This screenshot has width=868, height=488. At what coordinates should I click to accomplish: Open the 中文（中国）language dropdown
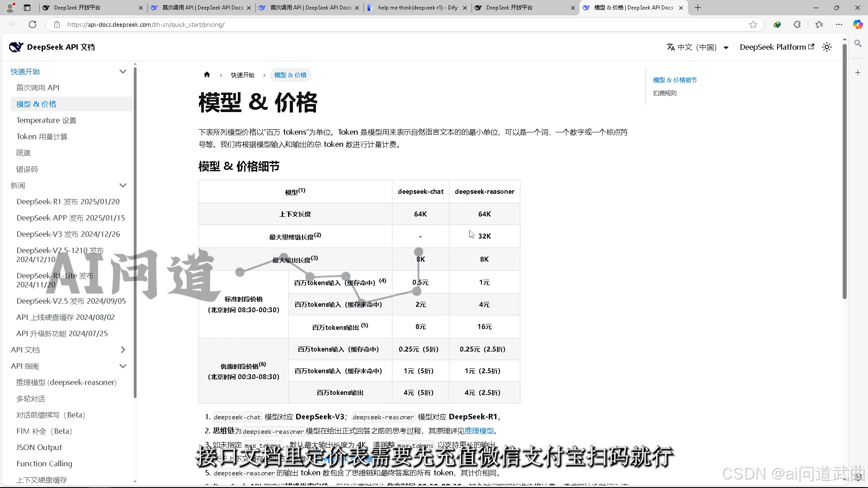click(x=696, y=47)
